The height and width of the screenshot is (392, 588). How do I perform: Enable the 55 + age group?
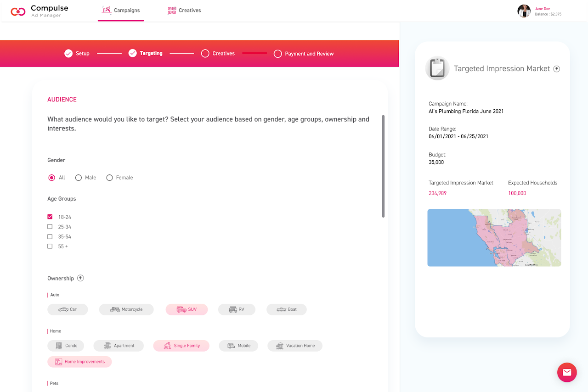click(50, 246)
